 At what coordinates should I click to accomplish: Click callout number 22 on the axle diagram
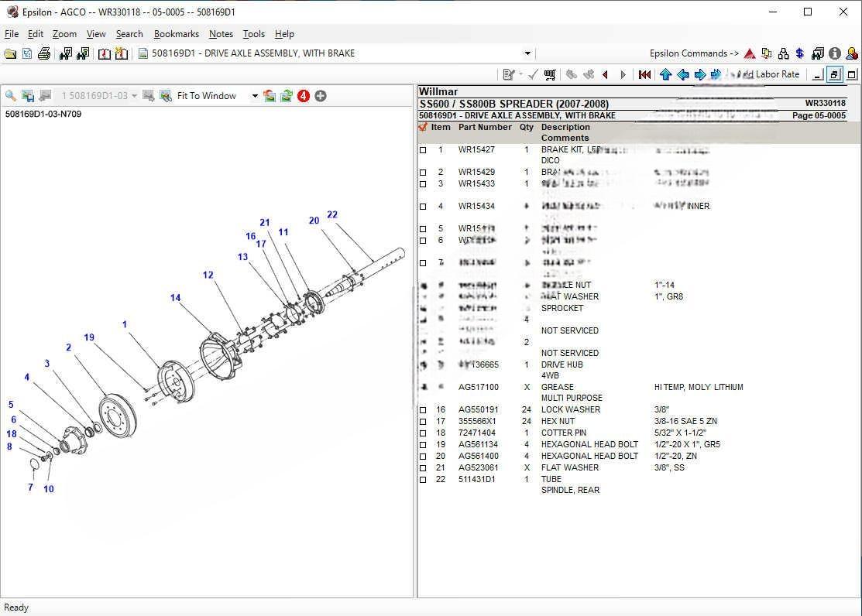pyautogui.click(x=331, y=215)
